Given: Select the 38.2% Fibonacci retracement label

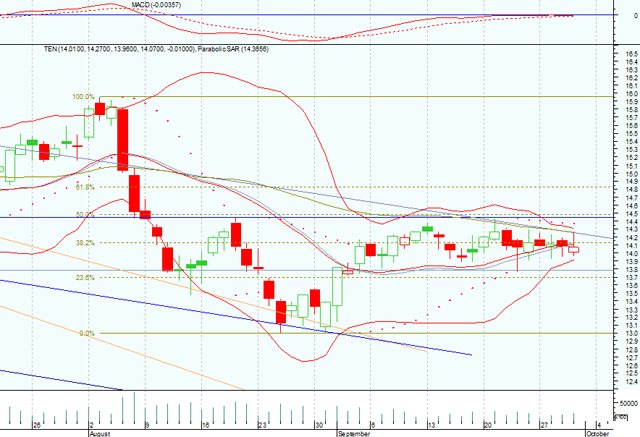Looking at the screenshot, I should click(84, 243).
